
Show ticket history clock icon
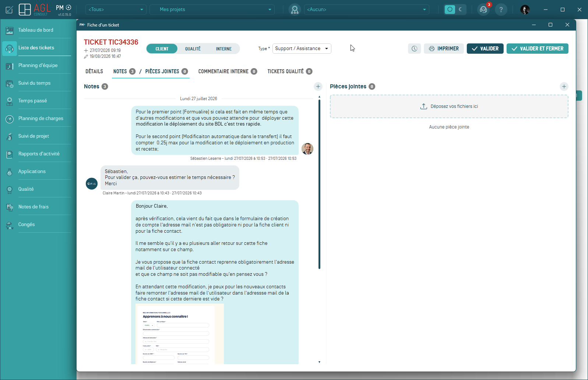click(414, 49)
